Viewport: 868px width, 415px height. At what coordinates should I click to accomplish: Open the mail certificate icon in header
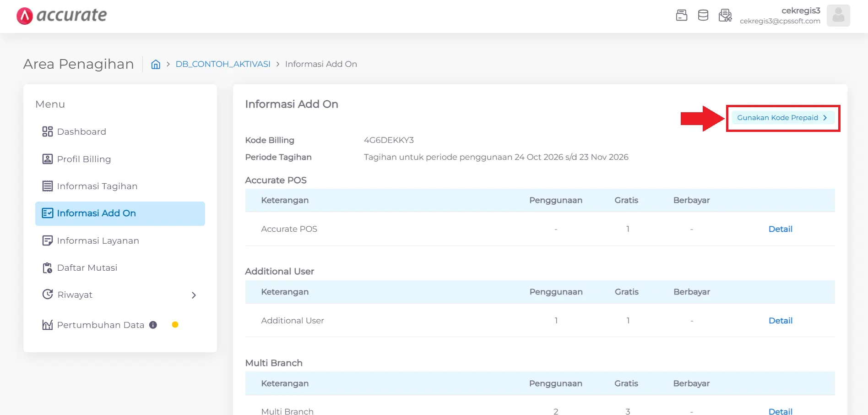(725, 15)
